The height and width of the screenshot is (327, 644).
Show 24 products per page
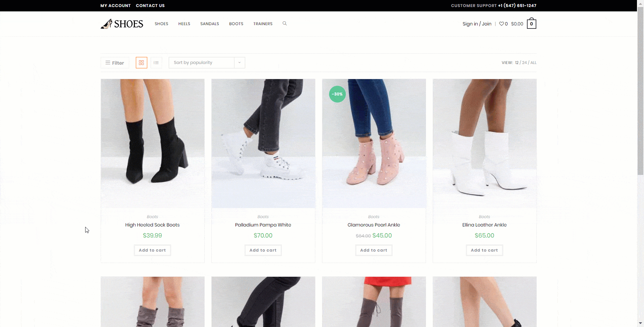[524, 63]
